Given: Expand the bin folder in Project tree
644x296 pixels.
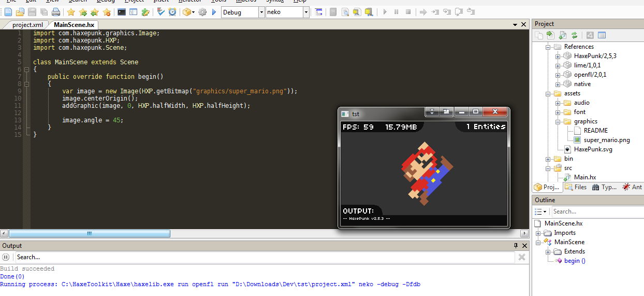Looking at the screenshot, I should pos(548,159).
